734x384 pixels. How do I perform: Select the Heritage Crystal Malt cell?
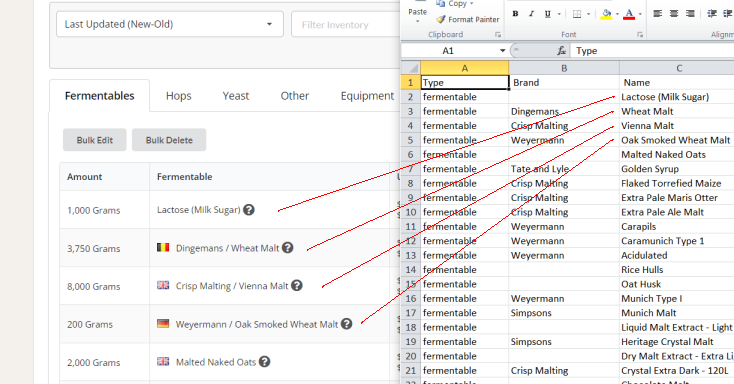[677, 342]
